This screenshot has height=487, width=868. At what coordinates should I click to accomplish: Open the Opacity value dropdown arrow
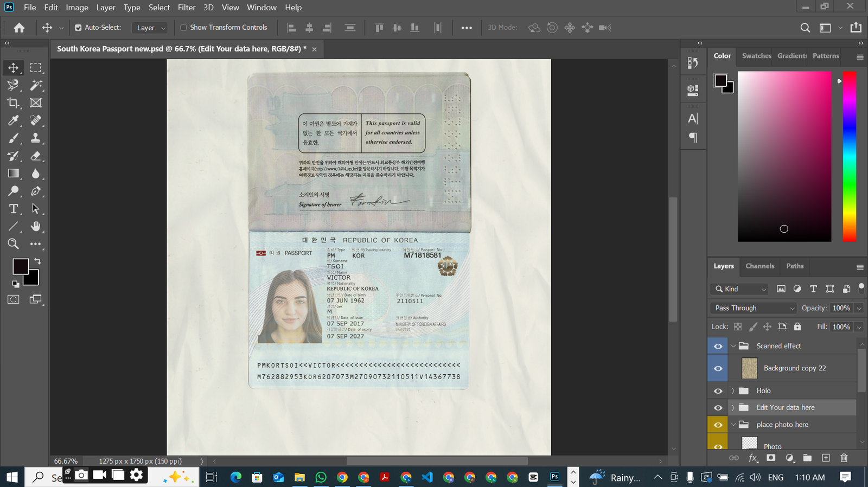click(859, 308)
